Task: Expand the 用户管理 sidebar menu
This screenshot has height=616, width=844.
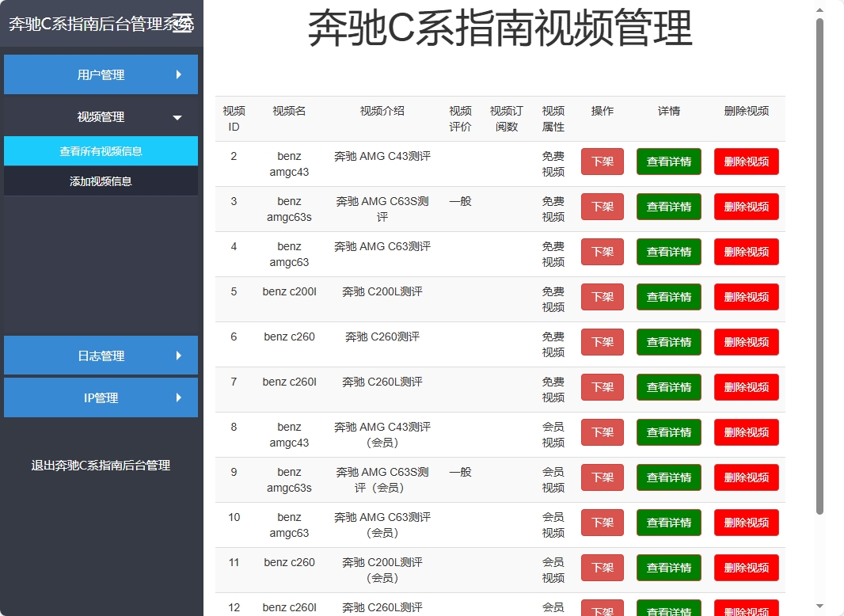Action: (101, 74)
